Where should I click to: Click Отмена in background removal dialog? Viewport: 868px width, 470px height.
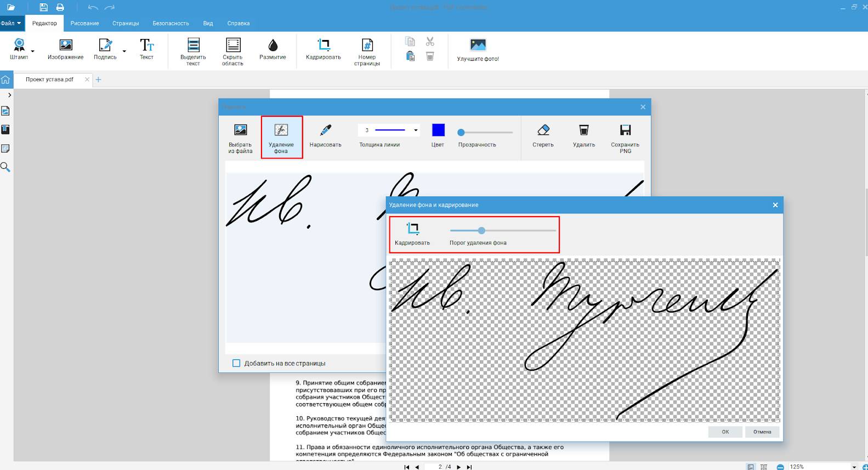(x=762, y=432)
